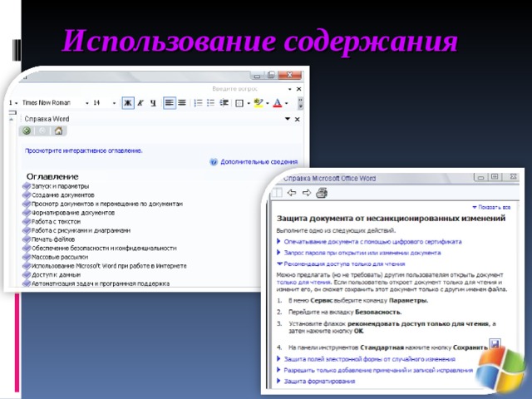Apply yellow text highlight color
Viewport: 532px width, 399px height.
[x=259, y=102]
